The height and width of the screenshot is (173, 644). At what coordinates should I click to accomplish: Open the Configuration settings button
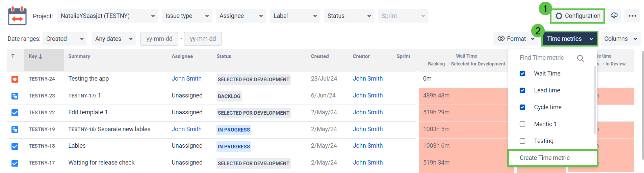tap(578, 16)
